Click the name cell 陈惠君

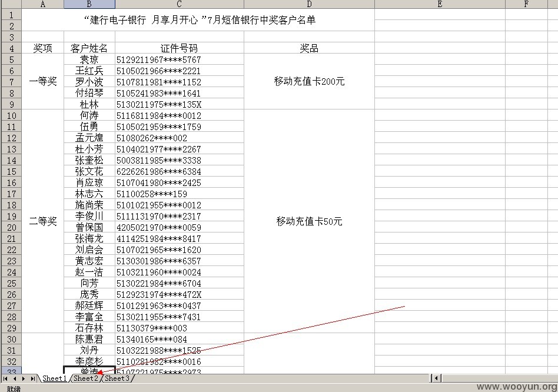pos(89,339)
